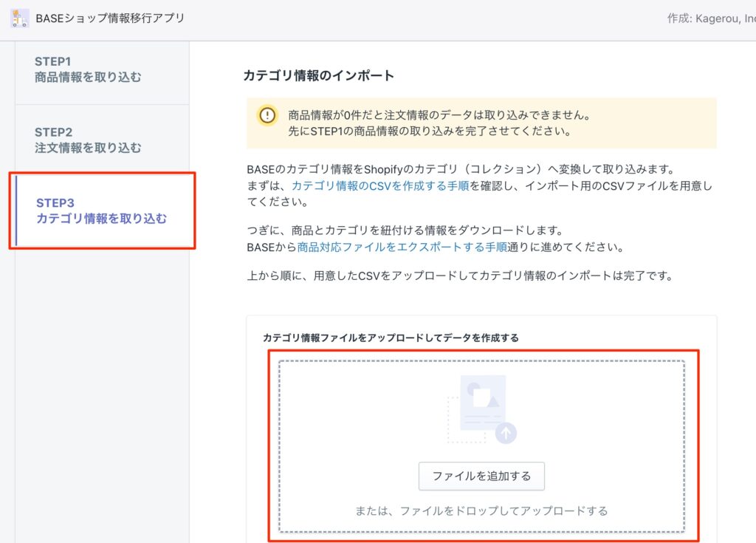
Task: Click the ファイルを追加する button
Action: [x=481, y=477]
